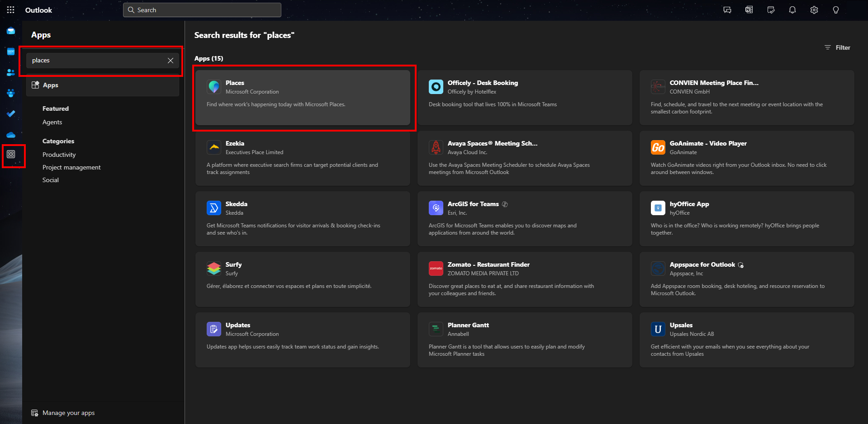Click the badge beside ArcGIS for Teams
The image size is (868, 424).
(x=505, y=204)
